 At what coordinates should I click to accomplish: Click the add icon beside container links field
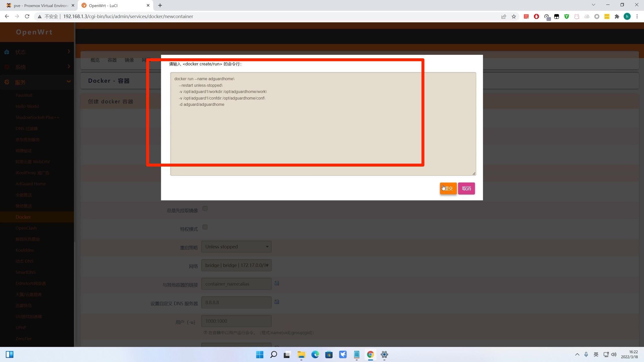point(277,283)
